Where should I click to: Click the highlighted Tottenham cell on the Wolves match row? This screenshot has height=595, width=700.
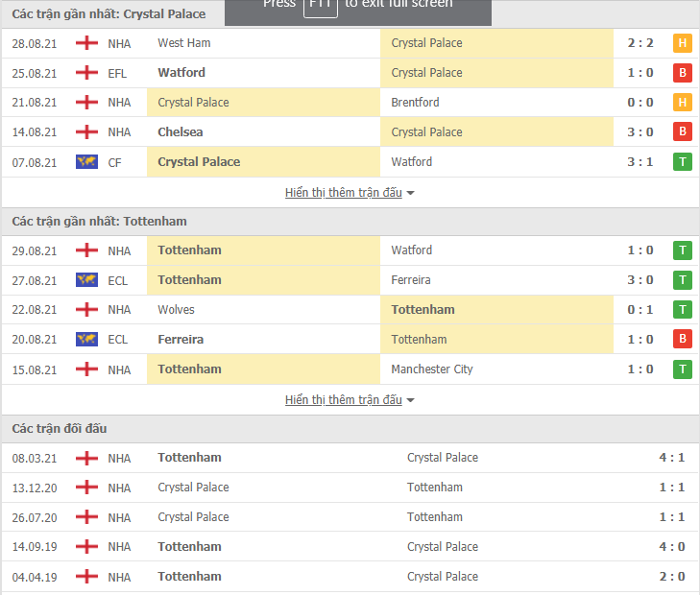tap(496, 310)
